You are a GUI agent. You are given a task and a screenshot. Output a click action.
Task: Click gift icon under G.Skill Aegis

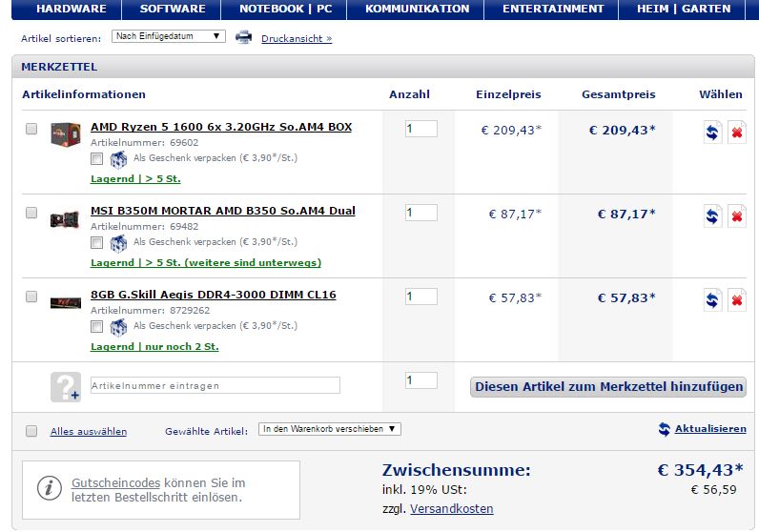[x=118, y=327]
